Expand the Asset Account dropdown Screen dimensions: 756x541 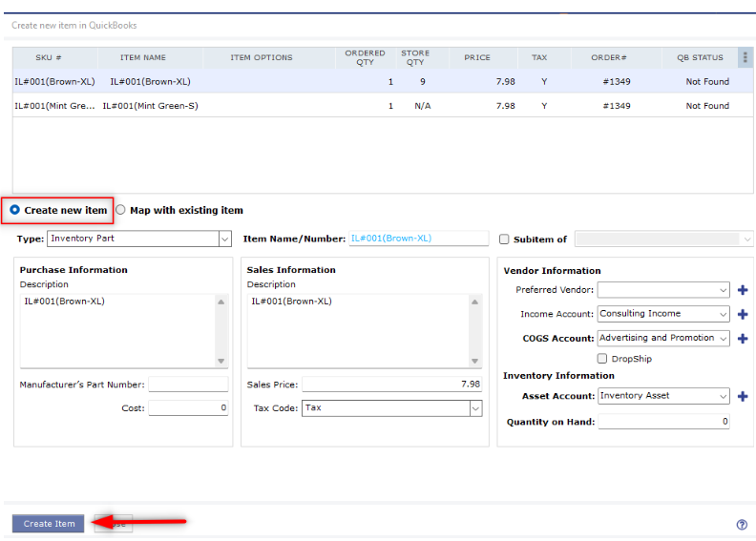[x=663, y=396]
